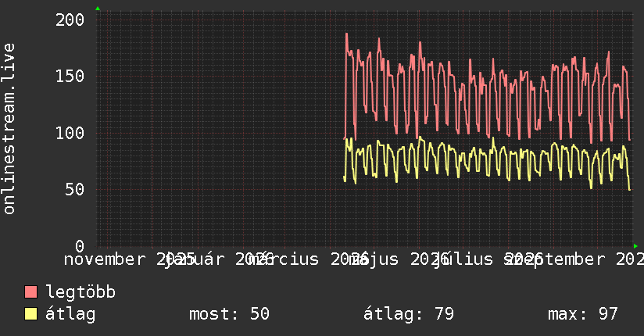This screenshot has width=644, height=336.
Task: Click the vertical onlinestream.live axis title
Action: coord(9,129)
